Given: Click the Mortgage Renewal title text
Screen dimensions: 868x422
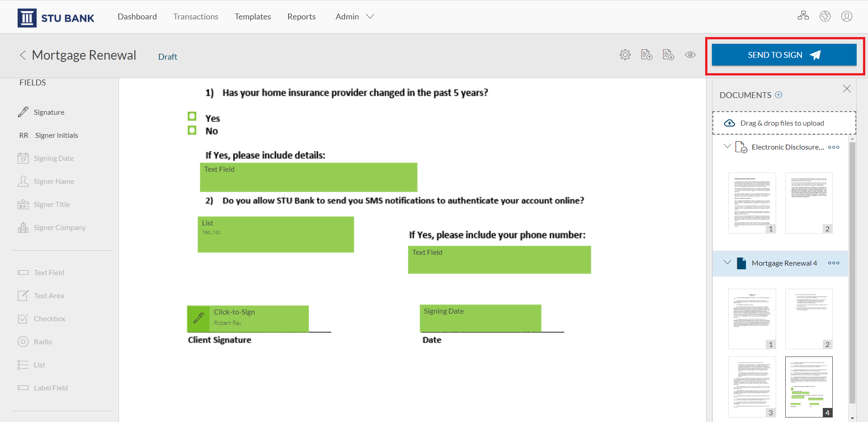Looking at the screenshot, I should pyautogui.click(x=84, y=55).
